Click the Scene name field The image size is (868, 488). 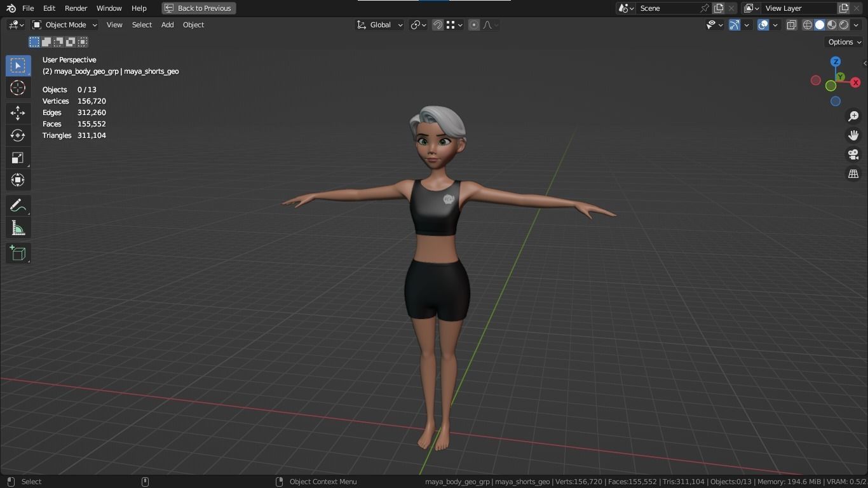click(x=667, y=8)
